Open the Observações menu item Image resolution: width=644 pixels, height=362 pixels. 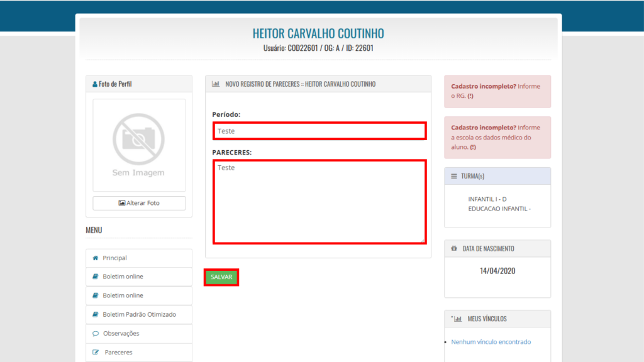(x=121, y=334)
